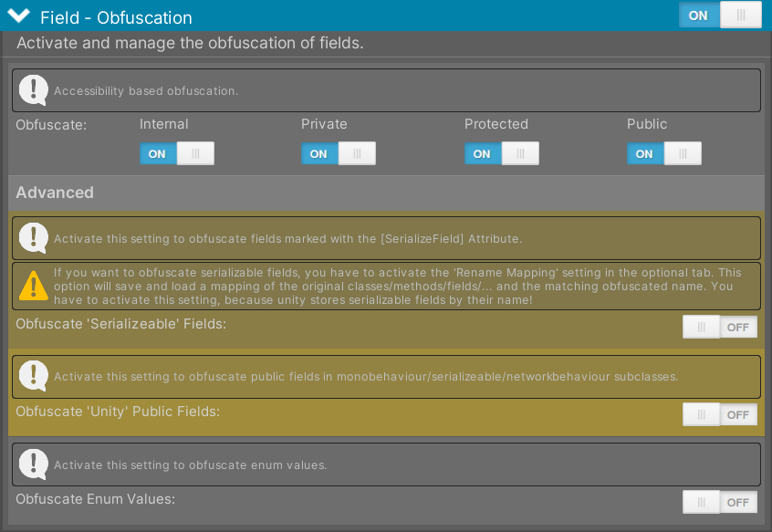Toggle the main Field Obfuscation ON switch
The width and height of the screenshot is (772, 532).
[720, 16]
